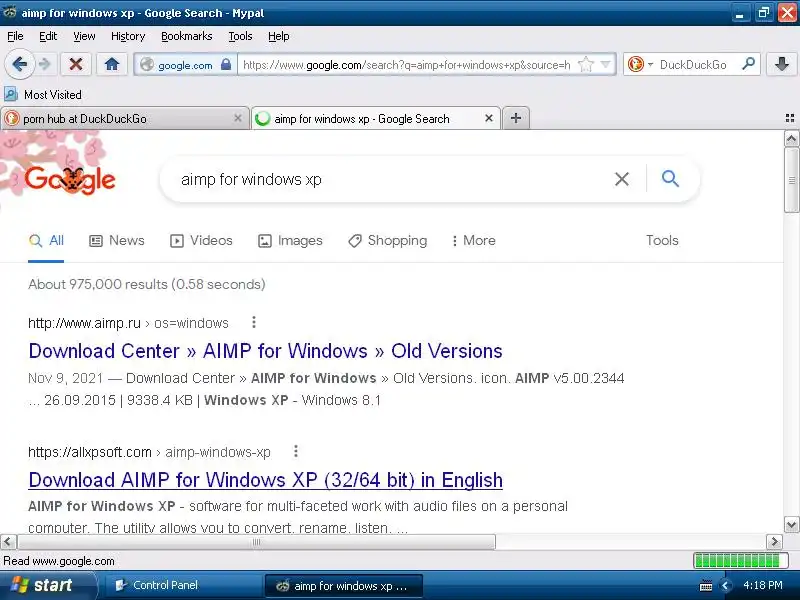800x600 pixels.
Task: Open the View menu
Action: coord(84,36)
